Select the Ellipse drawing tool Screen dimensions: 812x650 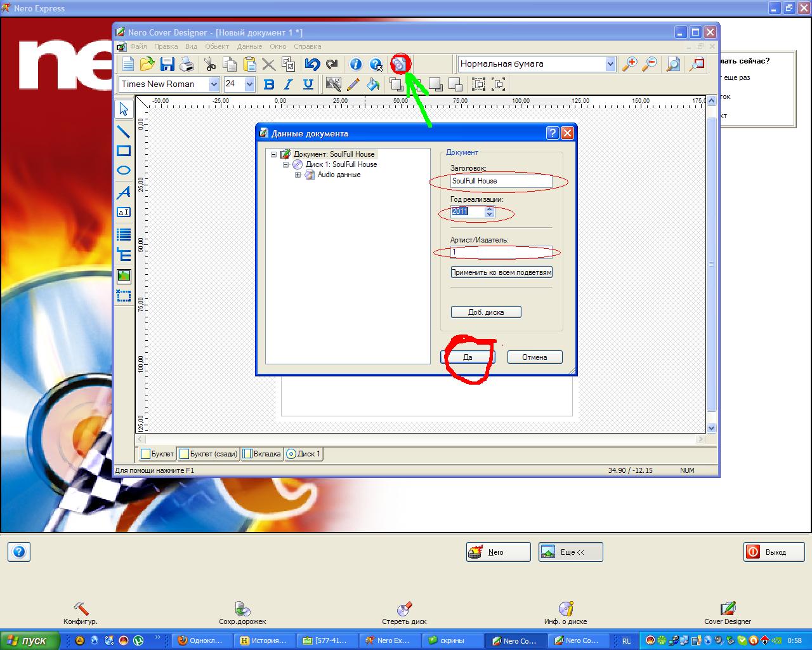(x=124, y=171)
